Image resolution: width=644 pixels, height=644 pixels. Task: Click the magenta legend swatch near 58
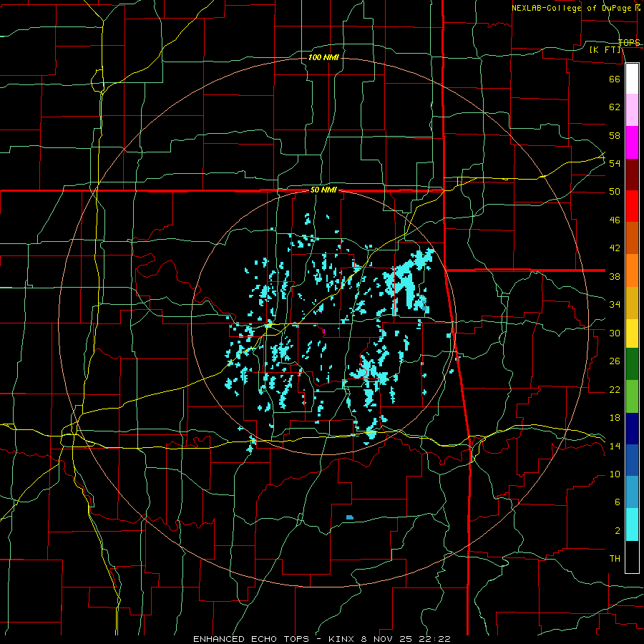632,142
